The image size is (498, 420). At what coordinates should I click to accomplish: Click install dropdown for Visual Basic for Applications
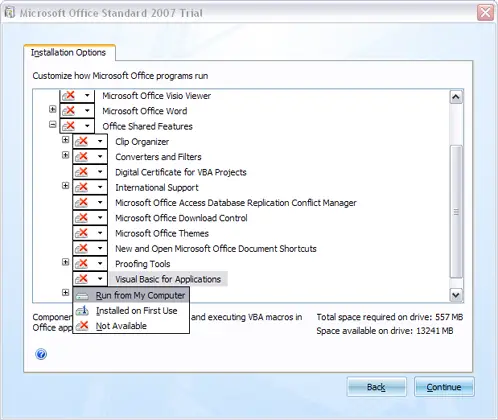coord(90,279)
